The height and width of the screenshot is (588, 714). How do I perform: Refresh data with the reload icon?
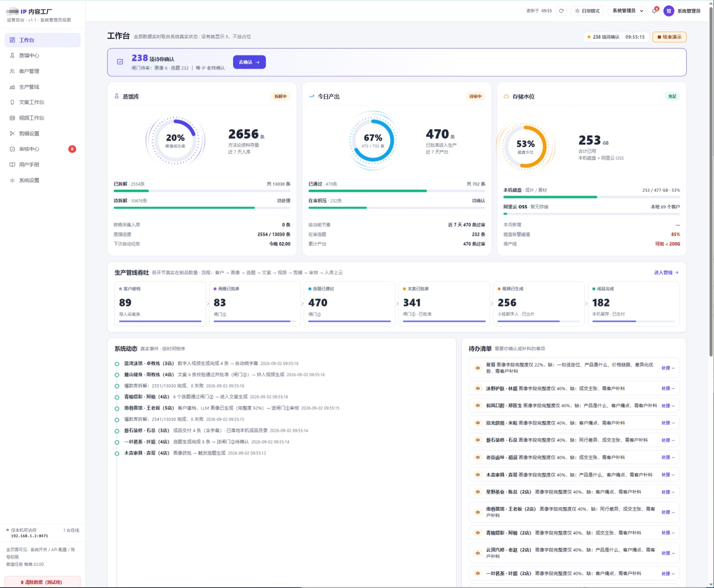pyautogui.click(x=561, y=11)
